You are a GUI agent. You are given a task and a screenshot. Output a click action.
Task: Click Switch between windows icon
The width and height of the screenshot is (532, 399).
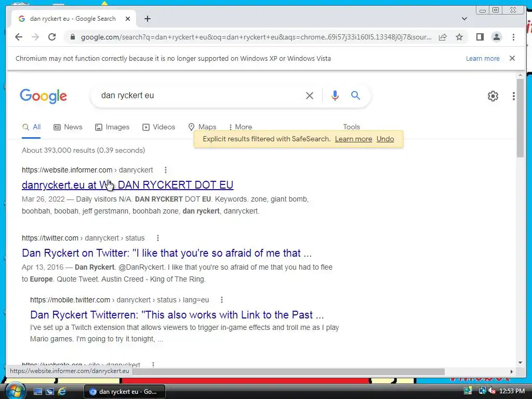[x=50, y=392]
